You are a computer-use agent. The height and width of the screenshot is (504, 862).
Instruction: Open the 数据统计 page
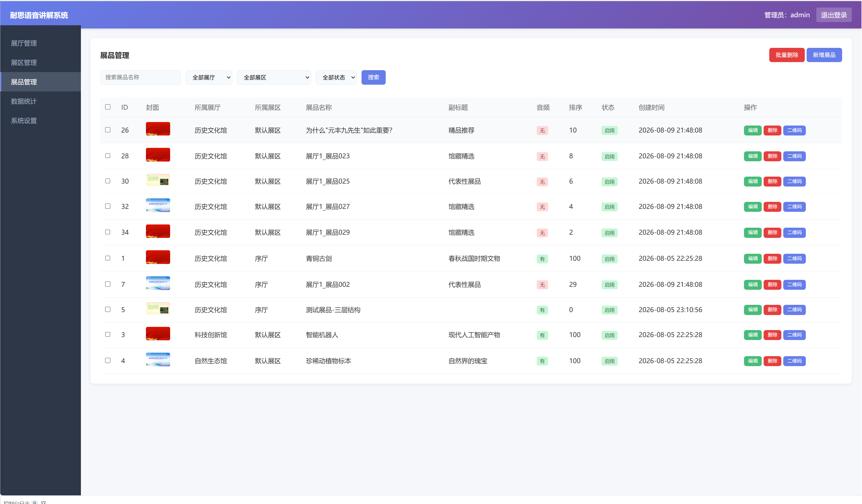[40, 101]
